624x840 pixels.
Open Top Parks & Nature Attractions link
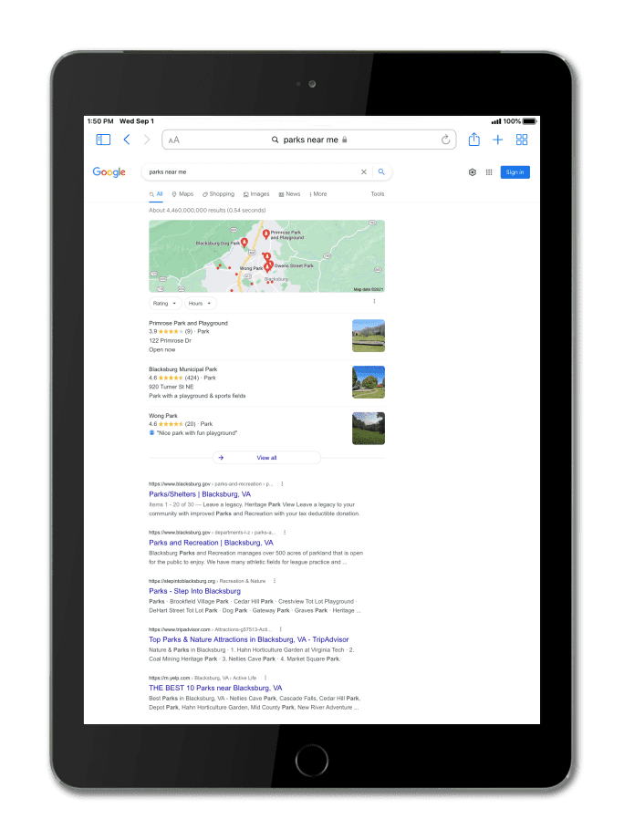pyautogui.click(x=248, y=639)
